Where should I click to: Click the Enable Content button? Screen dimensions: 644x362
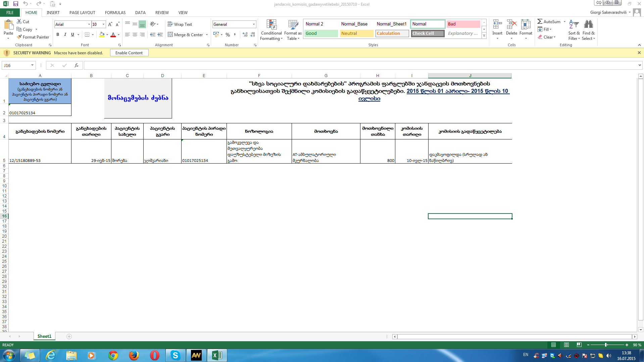click(x=129, y=53)
